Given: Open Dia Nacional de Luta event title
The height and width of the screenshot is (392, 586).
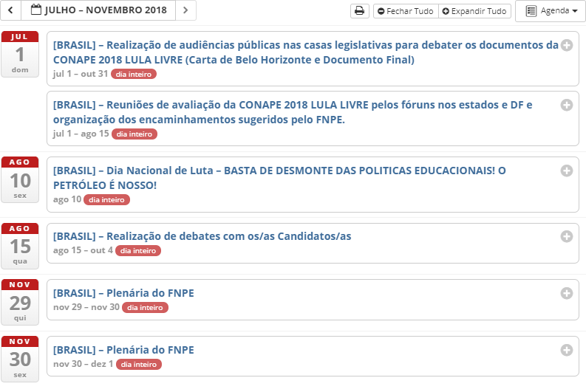Looking at the screenshot, I should tap(279, 178).
